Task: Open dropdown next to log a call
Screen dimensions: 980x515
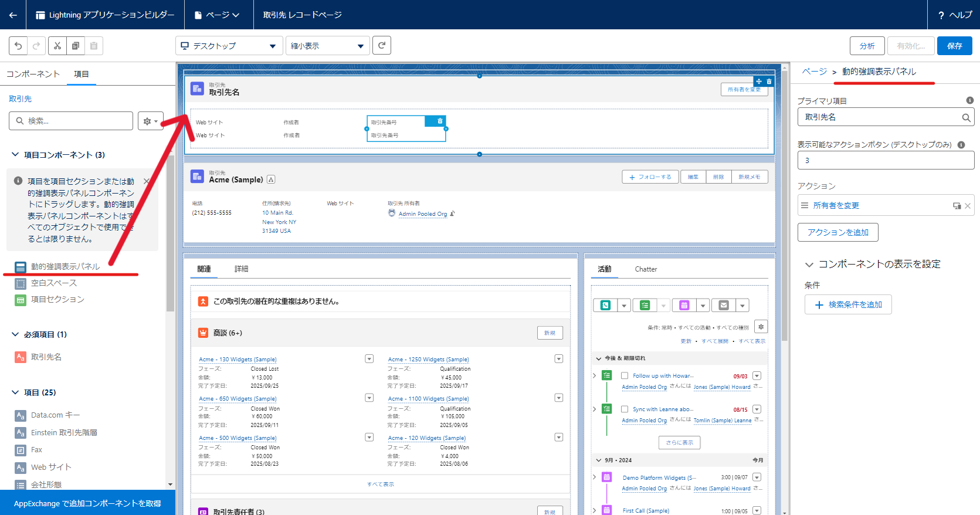Action: (x=624, y=305)
